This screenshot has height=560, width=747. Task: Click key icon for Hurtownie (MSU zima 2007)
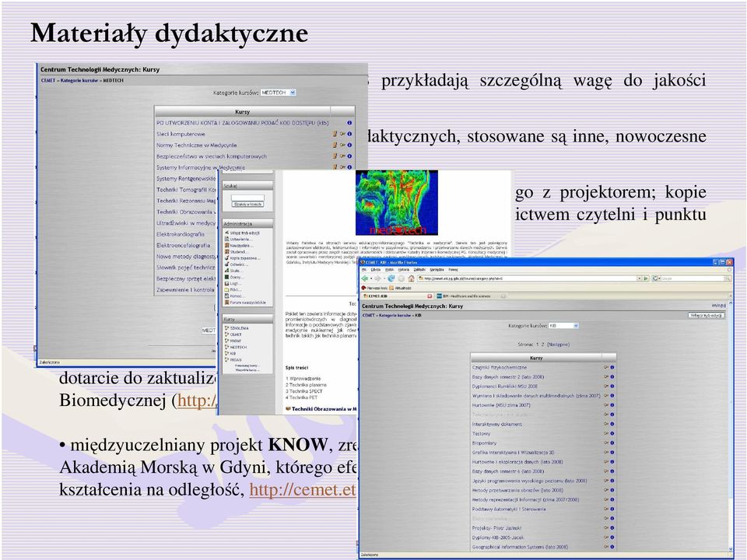[x=606, y=405]
